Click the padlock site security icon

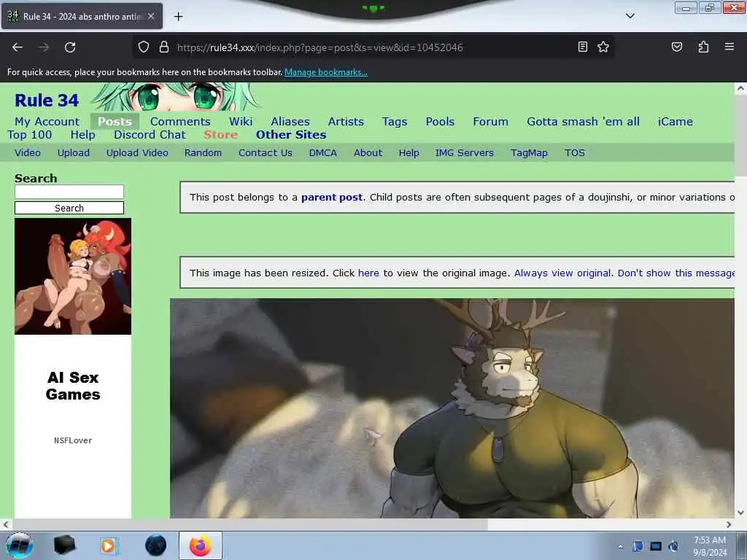[164, 47]
